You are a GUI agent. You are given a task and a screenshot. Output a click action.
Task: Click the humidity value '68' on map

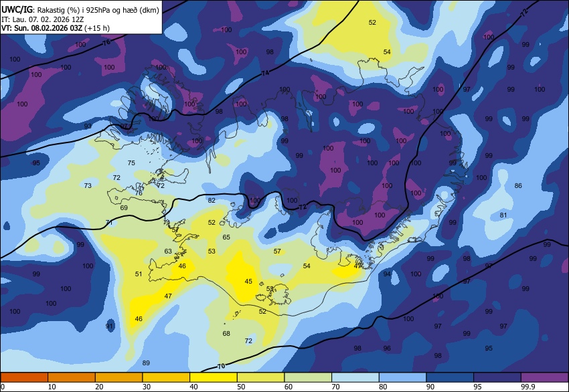[x=226, y=333]
